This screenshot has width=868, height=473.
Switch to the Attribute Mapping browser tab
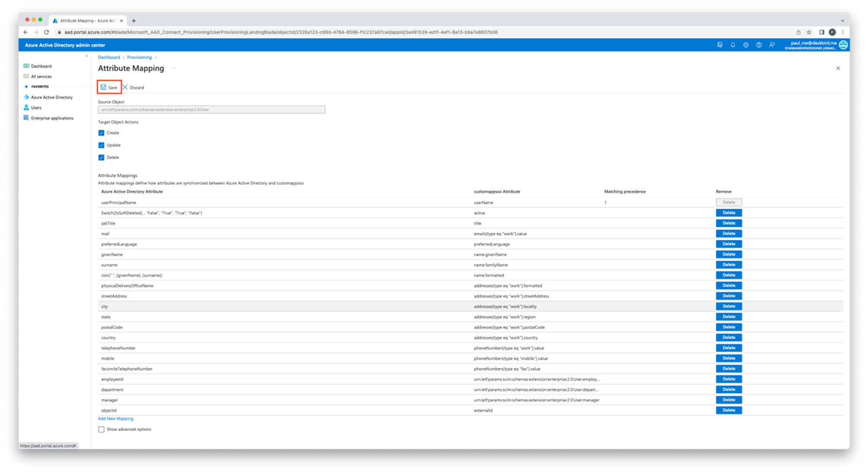[87, 20]
